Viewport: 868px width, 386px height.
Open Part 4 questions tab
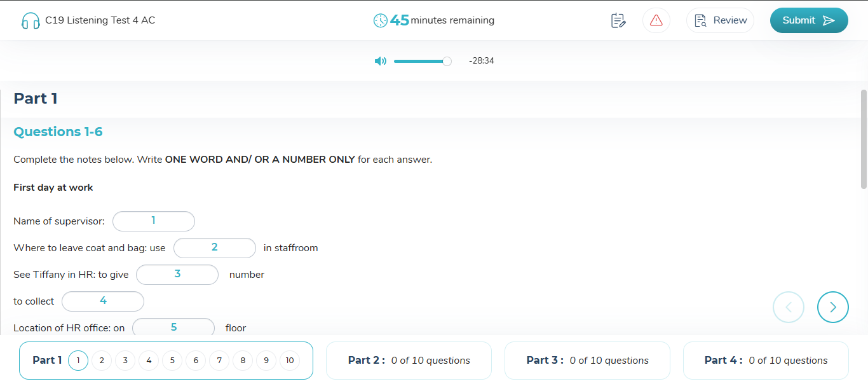[x=766, y=361]
